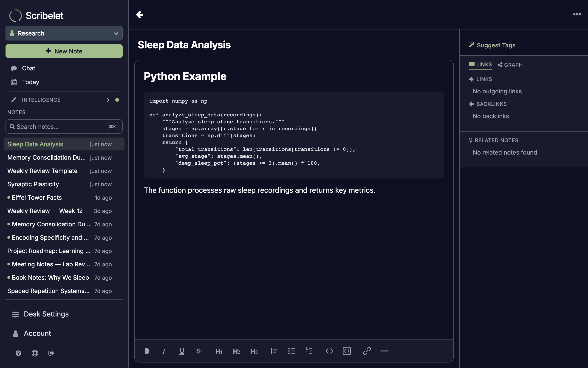The width and height of the screenshot is (588, 368).
Task: Switch to the Graph tab
Action: coord(510,65)
